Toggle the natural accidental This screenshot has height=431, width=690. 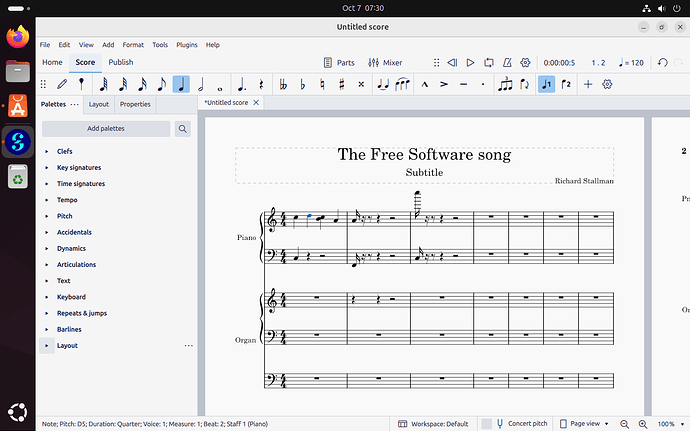pos(322,84)
